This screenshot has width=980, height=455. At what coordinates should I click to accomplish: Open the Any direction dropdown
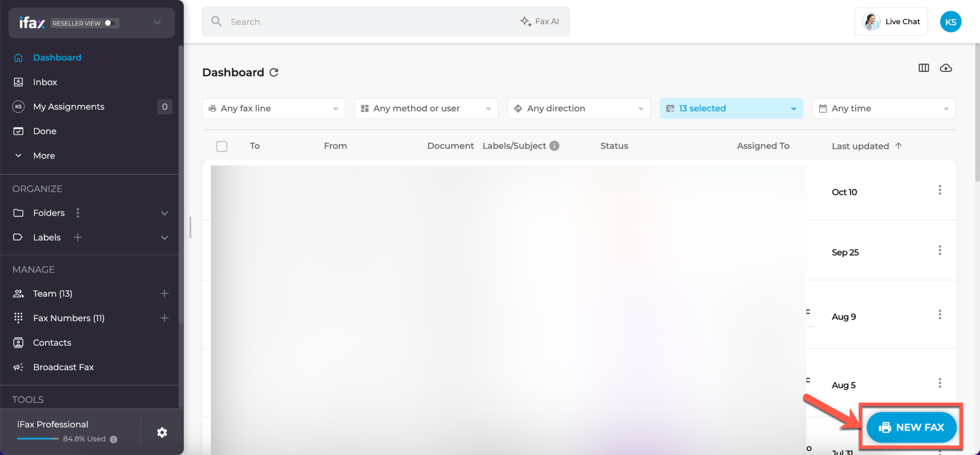[578, 108]
